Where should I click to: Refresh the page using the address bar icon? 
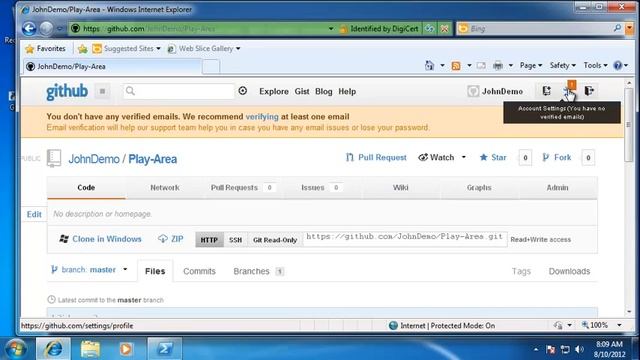430,29
